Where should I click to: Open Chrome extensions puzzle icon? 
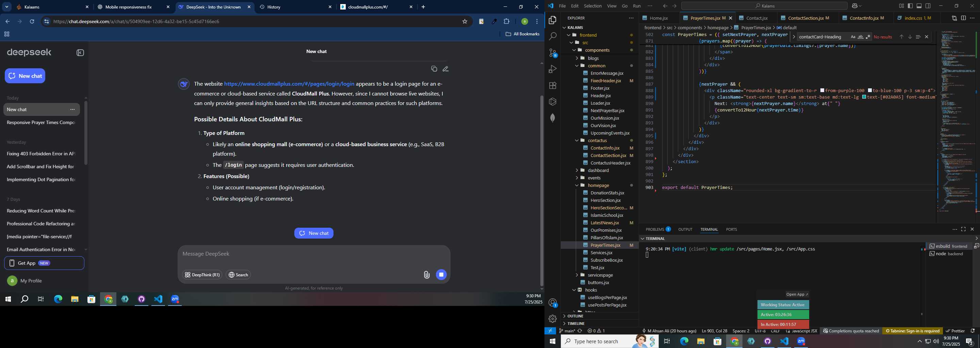click(x=506, y=22)
